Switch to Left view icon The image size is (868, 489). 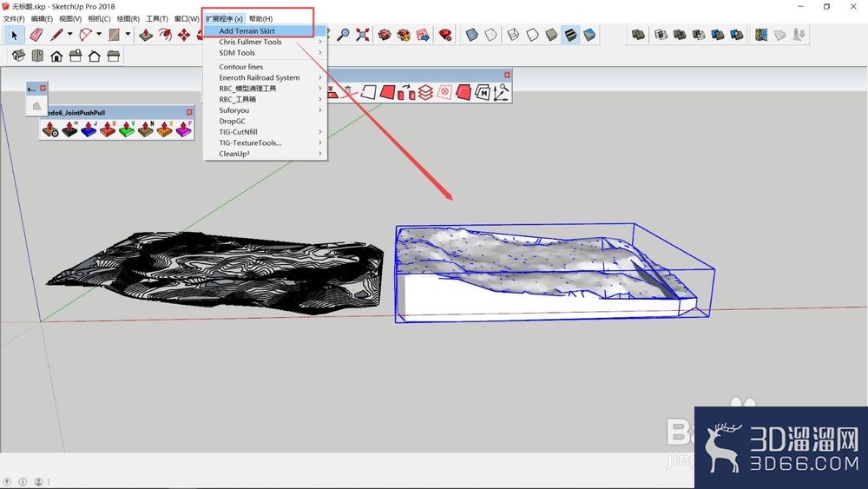pyautogui.click(x=114, y=56)
